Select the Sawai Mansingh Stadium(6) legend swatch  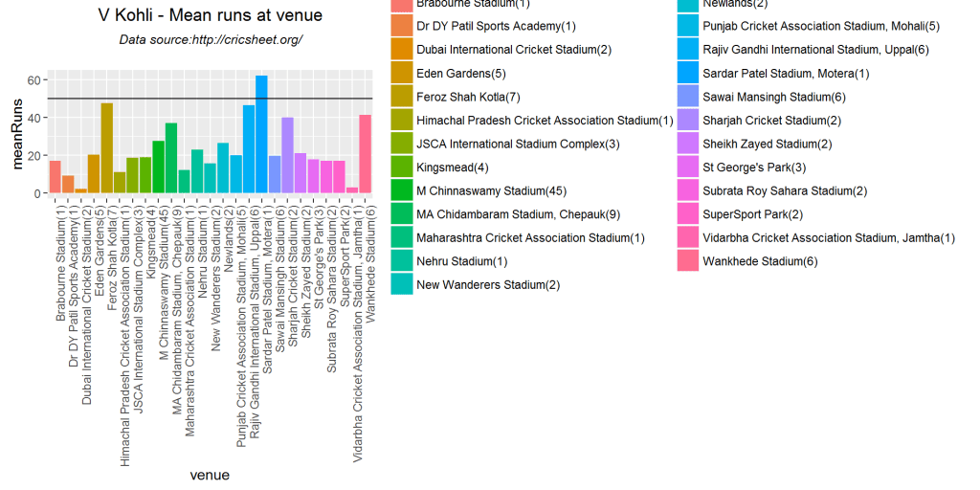pyautogui.click(x=688, y=96)
